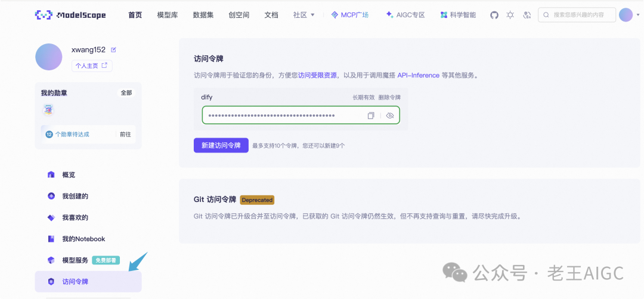
Task: Open the GitHub icon link
Action: (x=494, y=15)
